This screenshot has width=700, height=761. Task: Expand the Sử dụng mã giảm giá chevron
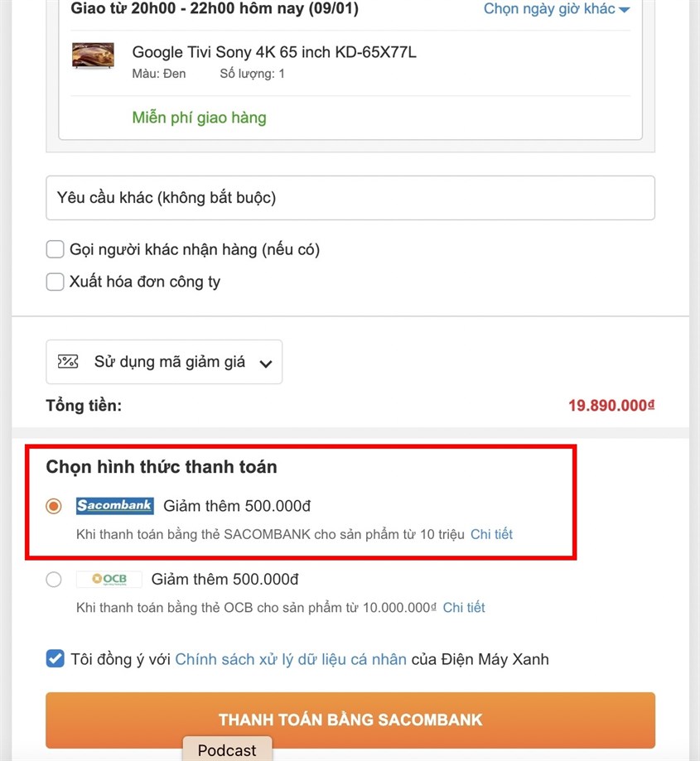coord(265,363)
